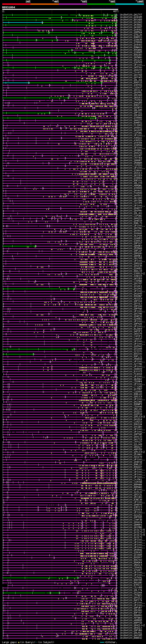This screenshot has height=644, width=146.
Task: Select hit UniRef100_Q01942
Action: (131, 289)
